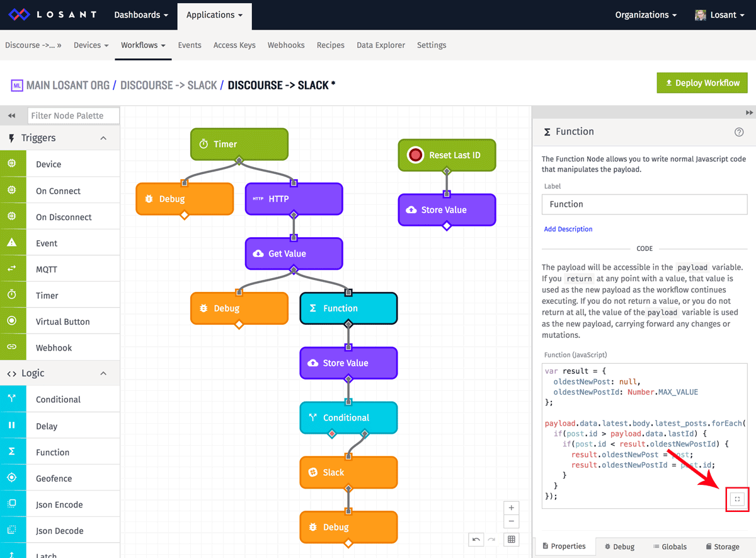Choose the Function node in the palette
This screenshot has width=756, height=558.
pos(60,452)
